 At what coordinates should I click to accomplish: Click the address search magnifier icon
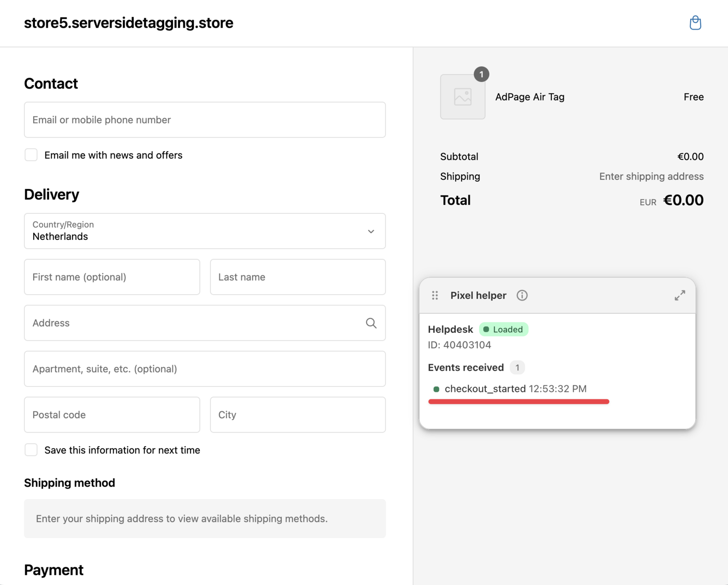point(371,323)
